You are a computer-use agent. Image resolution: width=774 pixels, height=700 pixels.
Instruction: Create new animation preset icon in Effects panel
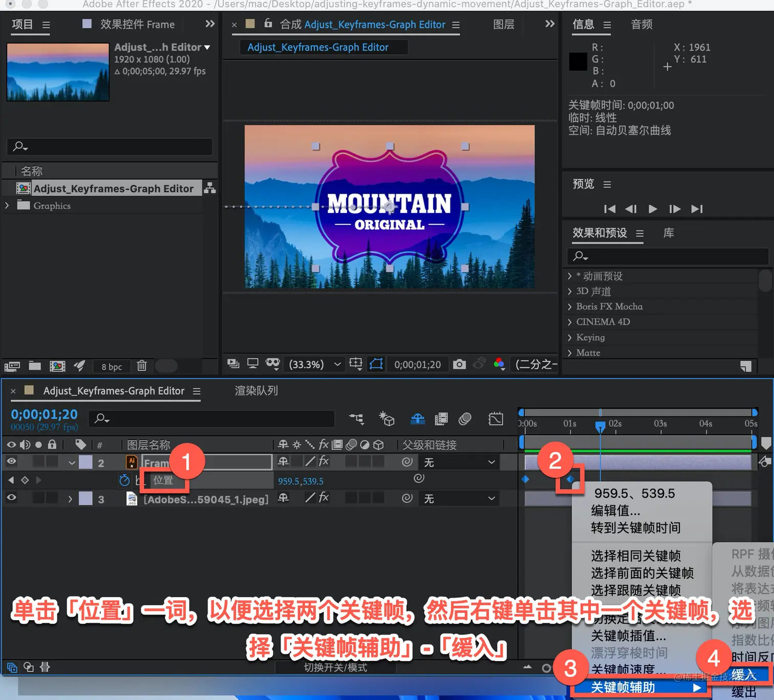click(746, 366)
